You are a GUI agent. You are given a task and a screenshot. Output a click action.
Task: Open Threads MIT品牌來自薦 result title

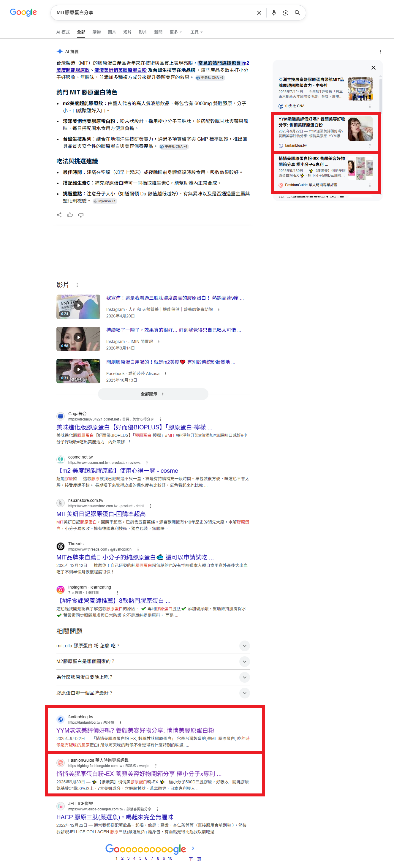coord(135,557)
